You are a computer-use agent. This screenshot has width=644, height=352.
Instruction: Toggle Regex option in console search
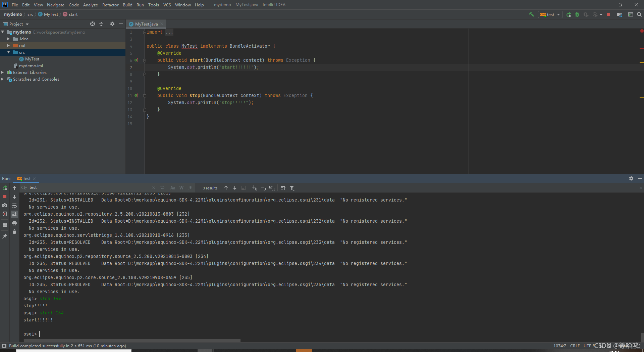190,188
